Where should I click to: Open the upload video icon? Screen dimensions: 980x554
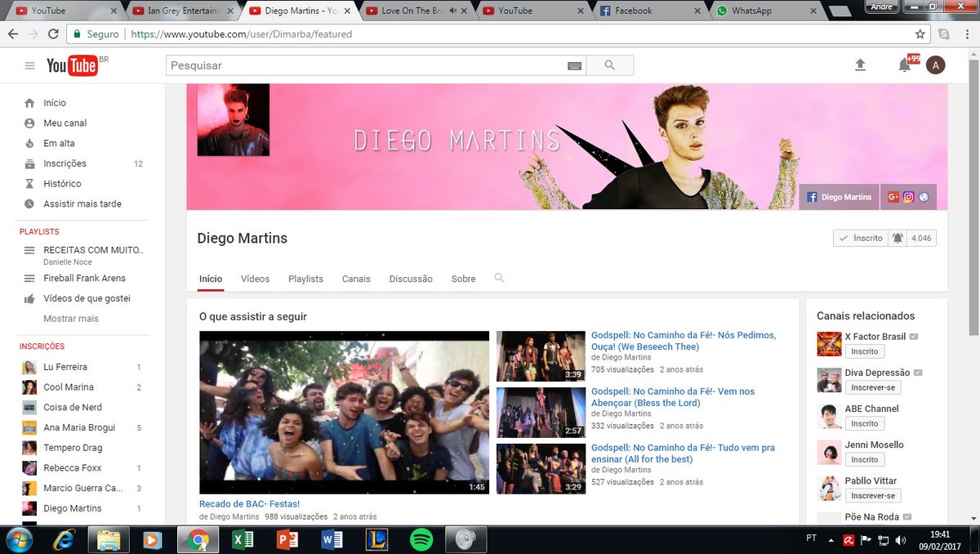click(860, 65)
